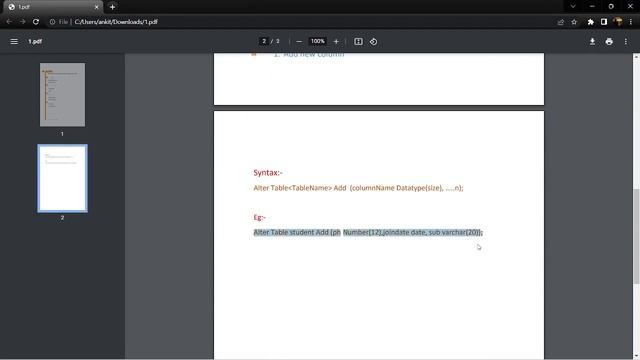Edit the current page number field
This screenshot has width=640, height=360.
click(x=264, y=41)
